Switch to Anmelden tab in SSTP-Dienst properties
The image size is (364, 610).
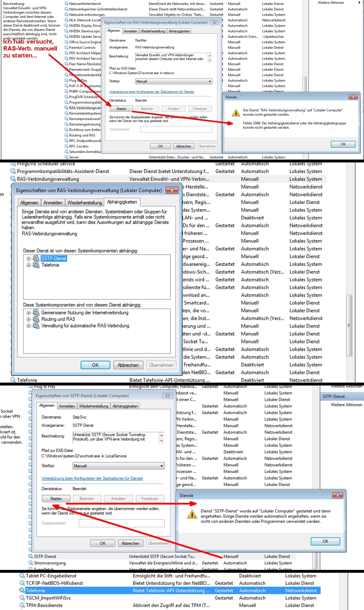[x=67, y=406]
